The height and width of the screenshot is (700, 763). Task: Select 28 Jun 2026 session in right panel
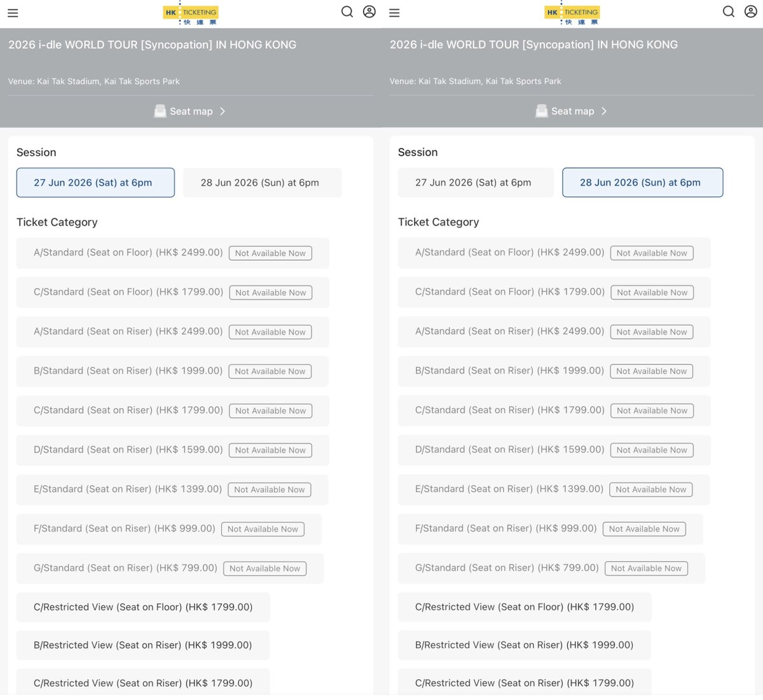click(x=643, y=182)
